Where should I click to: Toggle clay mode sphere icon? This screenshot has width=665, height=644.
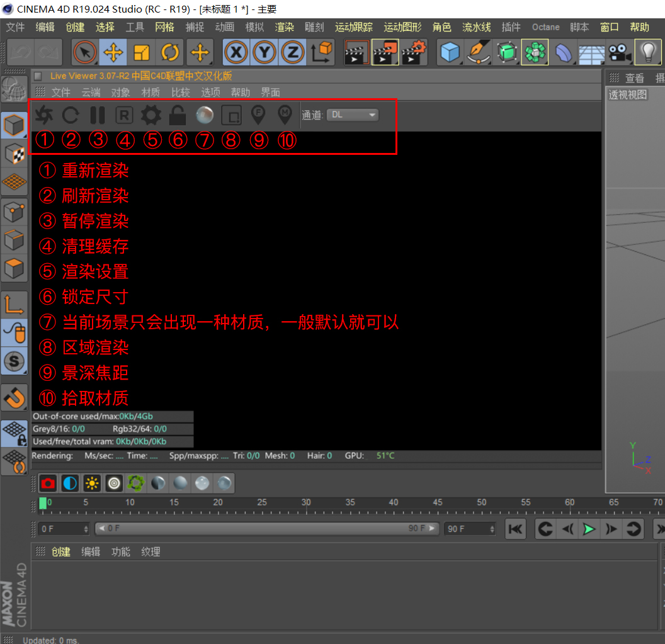click(205, 115)
